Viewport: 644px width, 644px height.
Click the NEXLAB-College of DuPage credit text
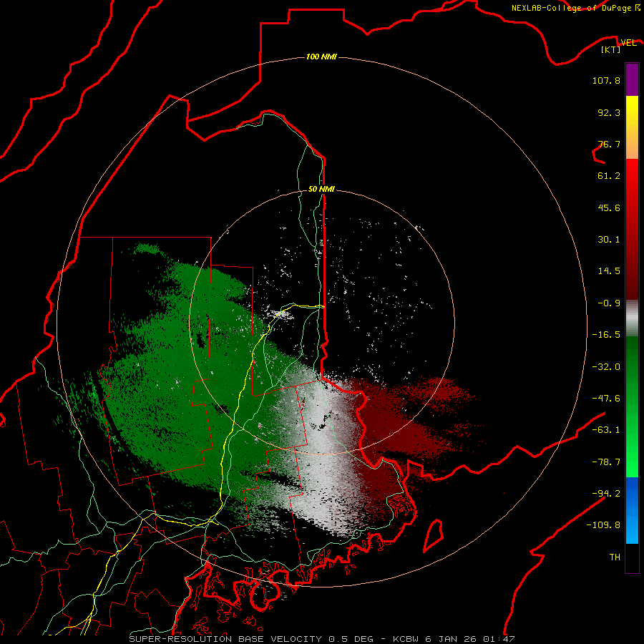pyautogui.click(x=575, y=8)
